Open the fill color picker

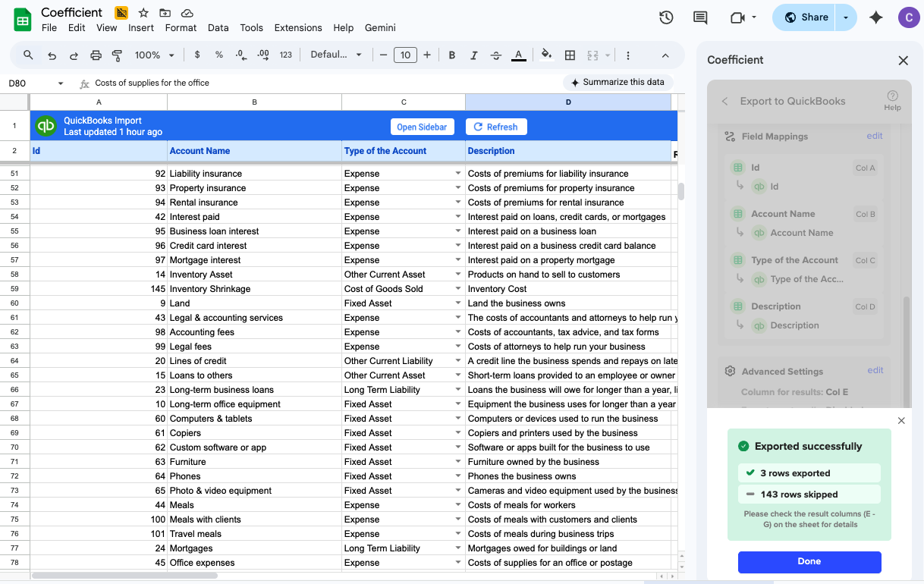click(x=546, y=55)
